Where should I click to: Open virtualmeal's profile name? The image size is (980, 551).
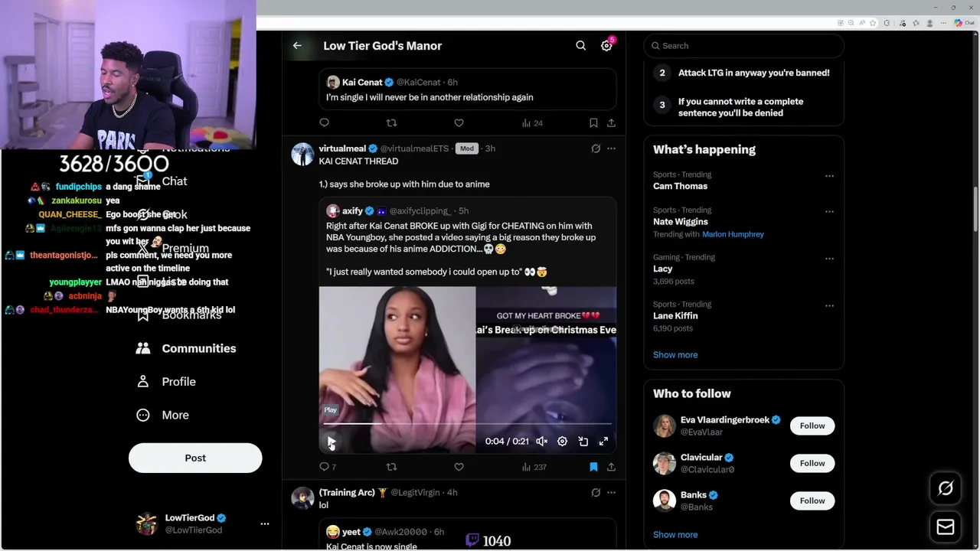tap(342, 148)
